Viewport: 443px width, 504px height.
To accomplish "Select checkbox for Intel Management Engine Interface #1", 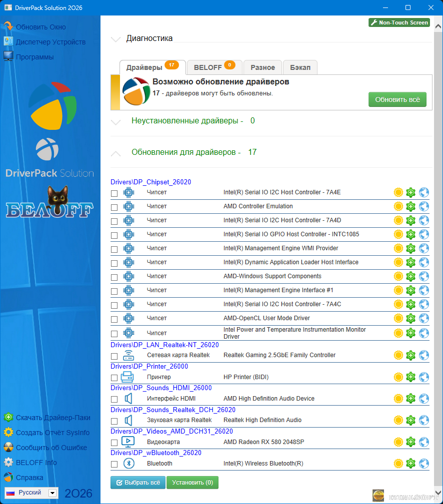I will [x=114, y=291].
